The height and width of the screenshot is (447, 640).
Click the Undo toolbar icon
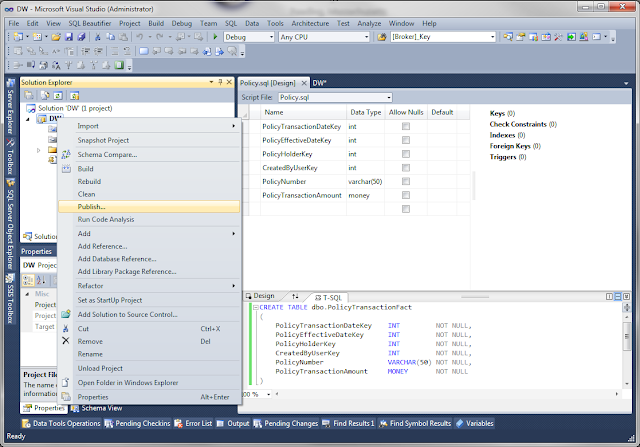coord(140,37)
